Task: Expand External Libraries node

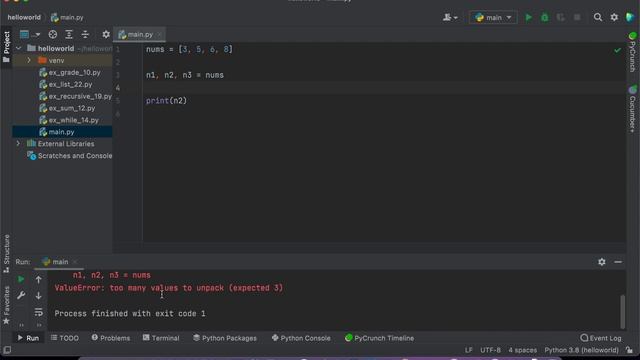Action: (18, 144)
